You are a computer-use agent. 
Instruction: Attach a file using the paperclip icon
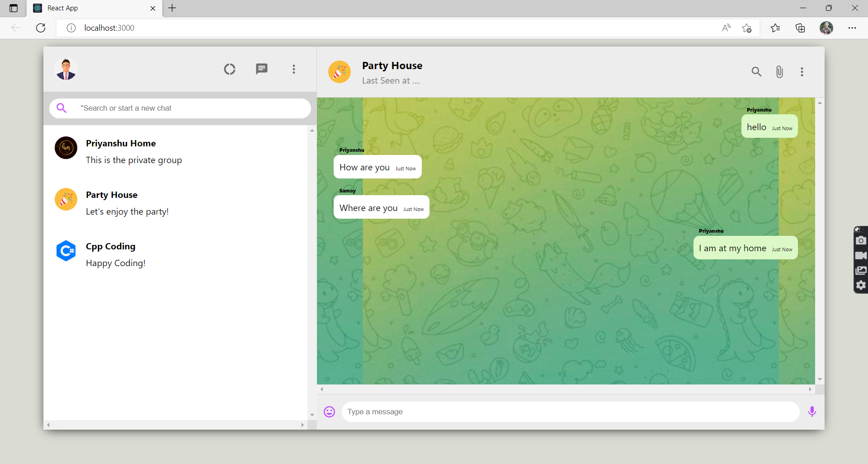779,71
